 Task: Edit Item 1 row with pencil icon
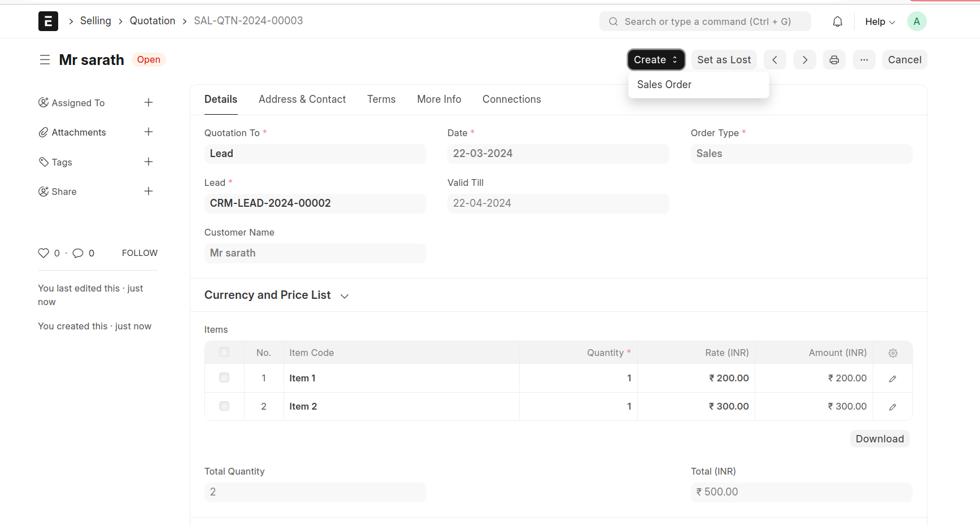pyautogui.click(x=892, y=379)
